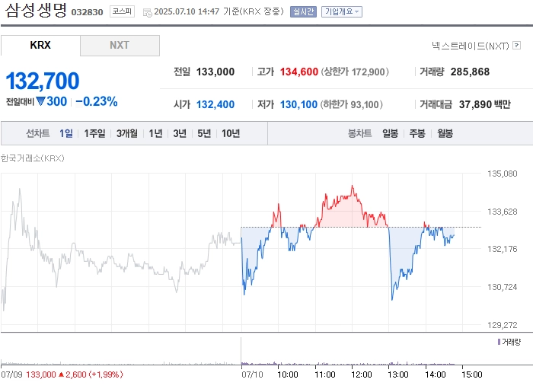Screen dimensions: 533x392
Task: Click the red up-triangle at 07/09 summary
Action: tap(61, 374)
